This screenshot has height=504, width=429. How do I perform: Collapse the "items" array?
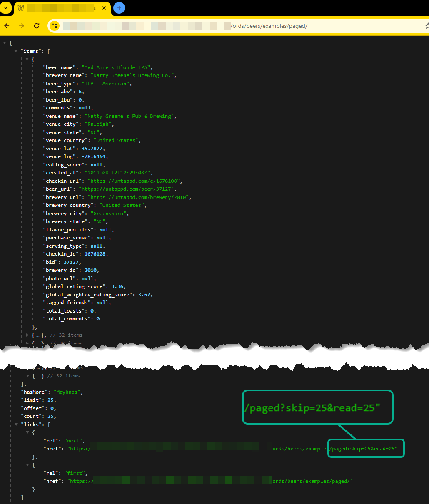coord(16,51)
